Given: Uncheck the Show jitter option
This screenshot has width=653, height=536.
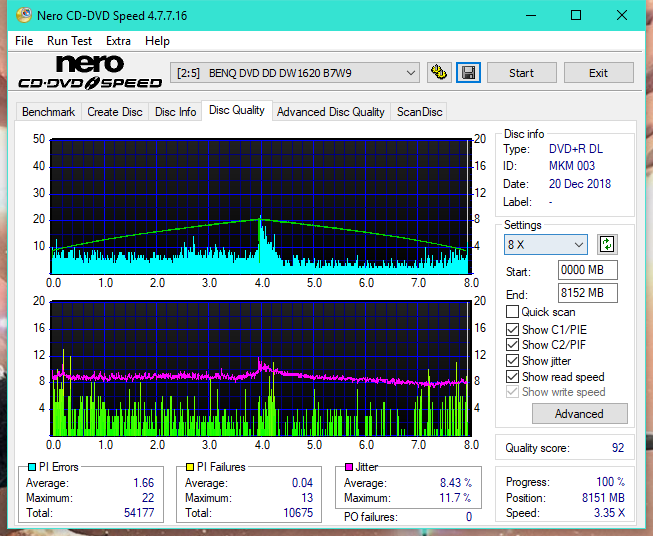Looking at the screenshot, I should tap(512, 361).
